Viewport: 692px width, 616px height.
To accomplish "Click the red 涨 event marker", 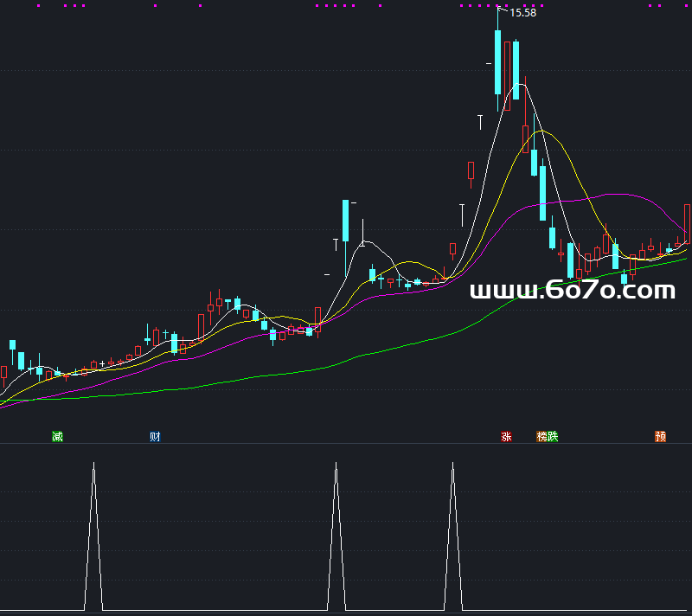I will click(x=506, y=436).
